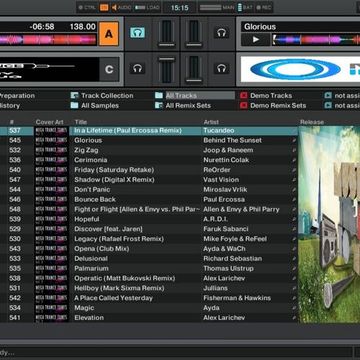360x360 pixels.
Task: Sort by the Artist column header
Action: pos(211,122)
